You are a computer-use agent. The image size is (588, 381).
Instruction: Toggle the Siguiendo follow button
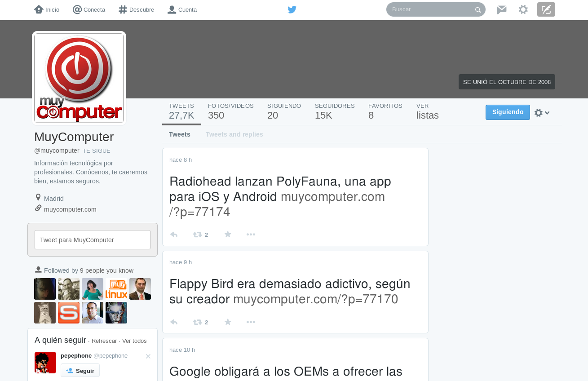(508, 112)
